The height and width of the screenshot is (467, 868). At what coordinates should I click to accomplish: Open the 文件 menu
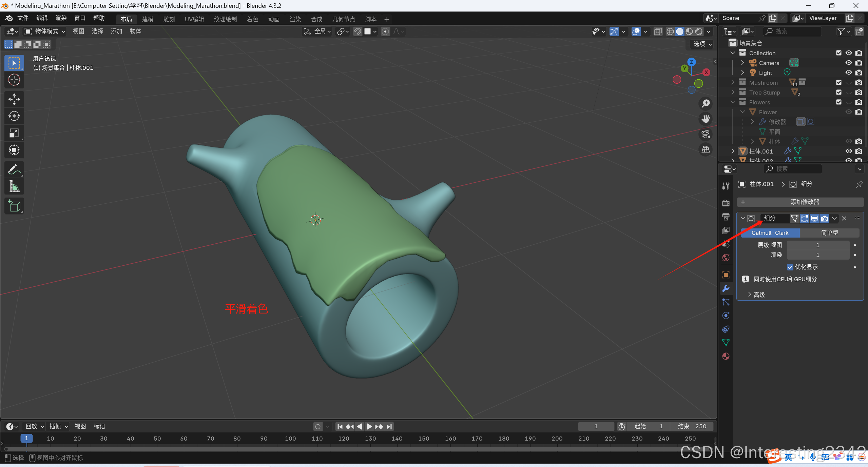(x=23, y=18)
